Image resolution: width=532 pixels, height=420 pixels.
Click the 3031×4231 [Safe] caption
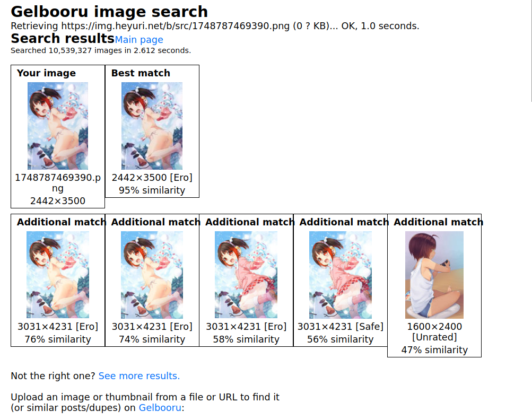tap(341, 326)
